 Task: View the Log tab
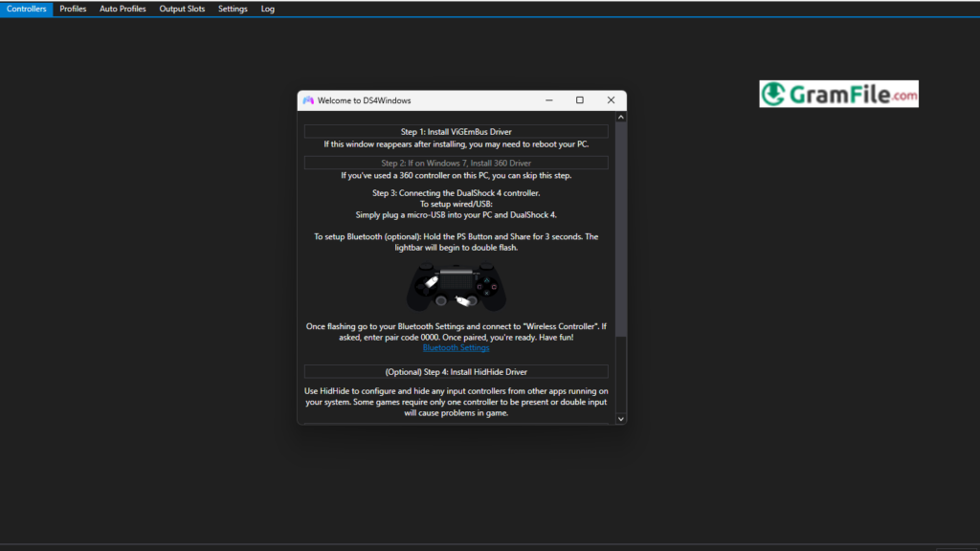(x=267, y=8)
